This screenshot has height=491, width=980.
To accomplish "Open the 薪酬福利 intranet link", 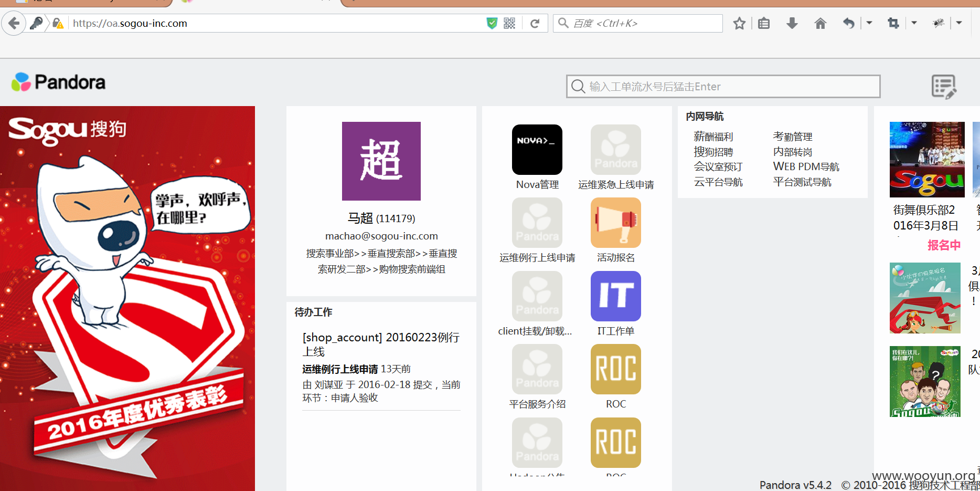I will point(713,137).
